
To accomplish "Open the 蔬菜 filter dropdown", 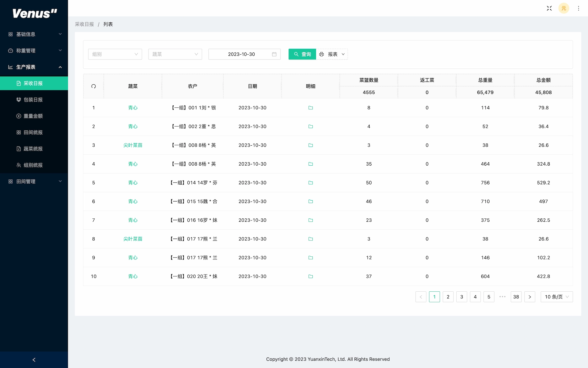I will click(175, 54).
